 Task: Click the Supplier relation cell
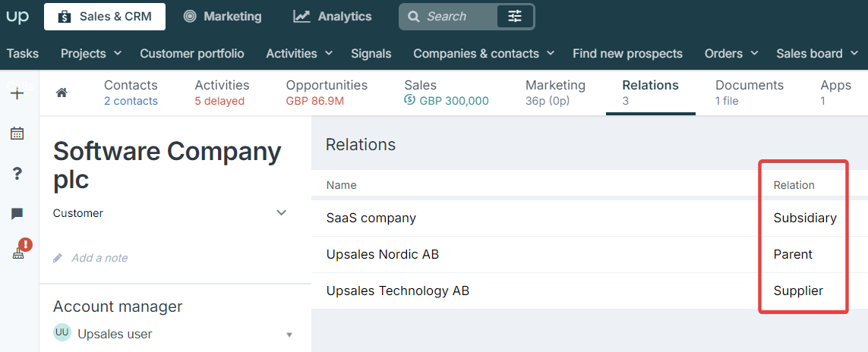[798, 290]
